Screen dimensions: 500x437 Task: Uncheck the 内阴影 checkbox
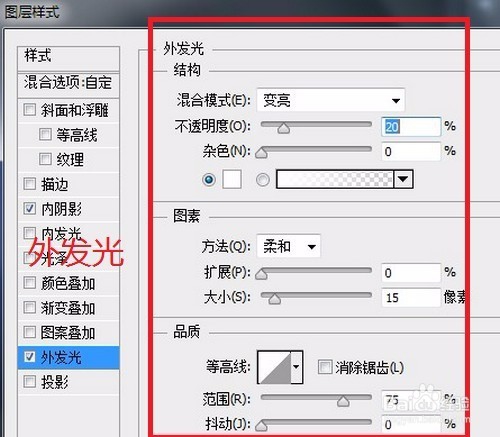30,209
